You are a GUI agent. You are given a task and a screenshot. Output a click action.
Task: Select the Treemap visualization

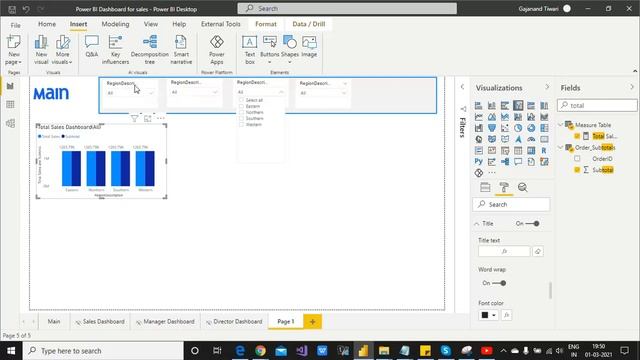click(x=544, y=128)
